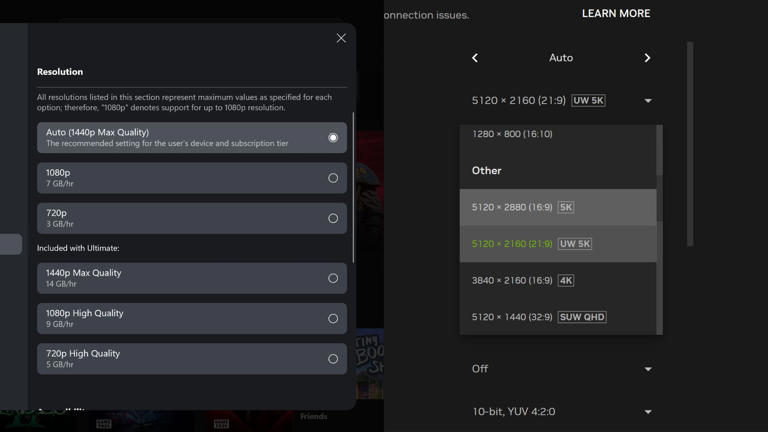Click the Resolution dialog scrollbar
Image resolution: width=768 pixels, height=432 pixels.
tap(353, 187)
